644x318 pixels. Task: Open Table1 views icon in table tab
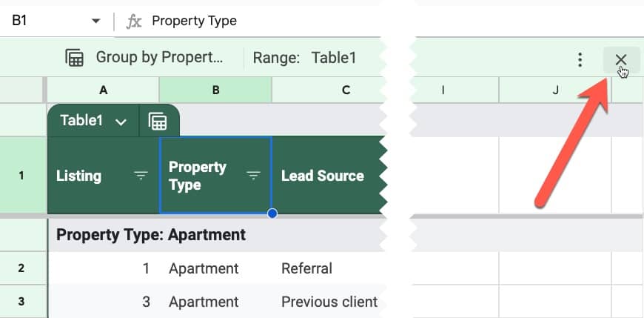(158, 122)
